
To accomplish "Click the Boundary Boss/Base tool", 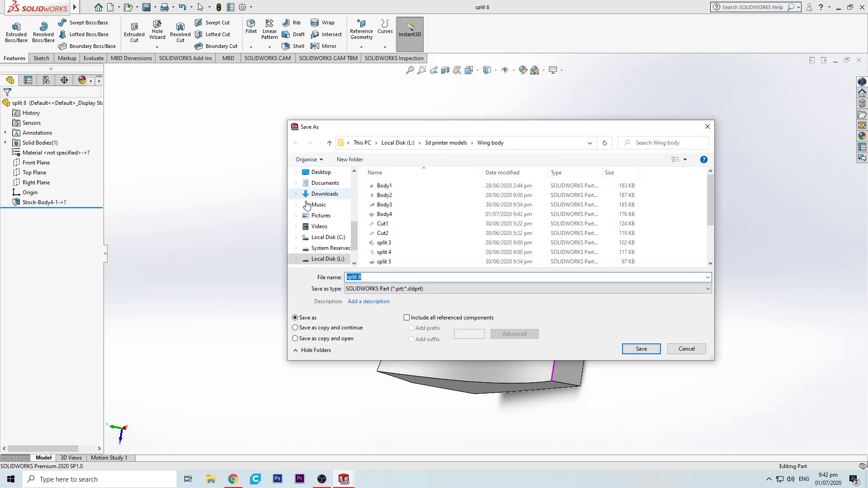I will [x=87, y=46].
